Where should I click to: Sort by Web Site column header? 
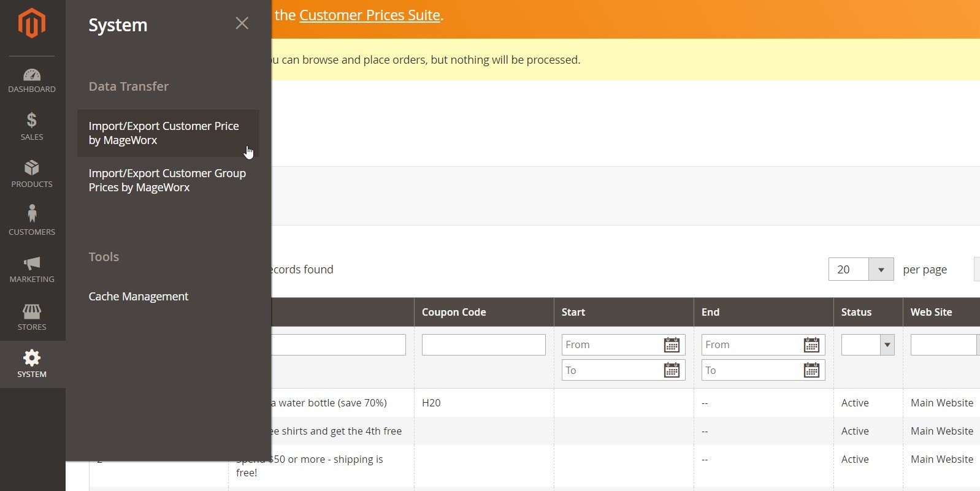pos(941,312)
